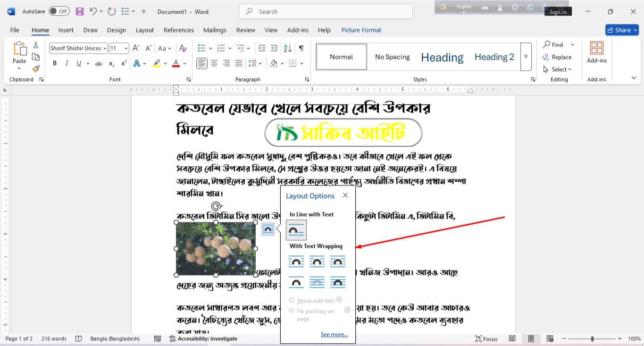This screenshot has width=644, height=346.
Task: Open the Clear All Formatting icon
Action: [183, 48]
